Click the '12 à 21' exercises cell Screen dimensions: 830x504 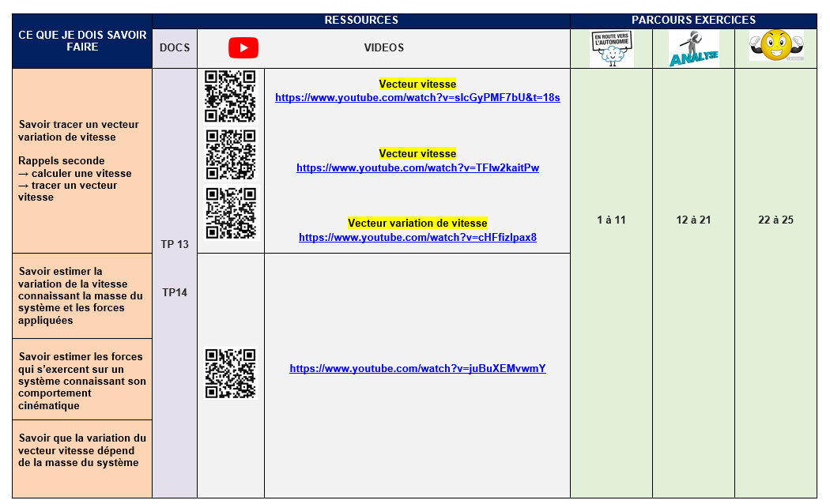[693, 220]
